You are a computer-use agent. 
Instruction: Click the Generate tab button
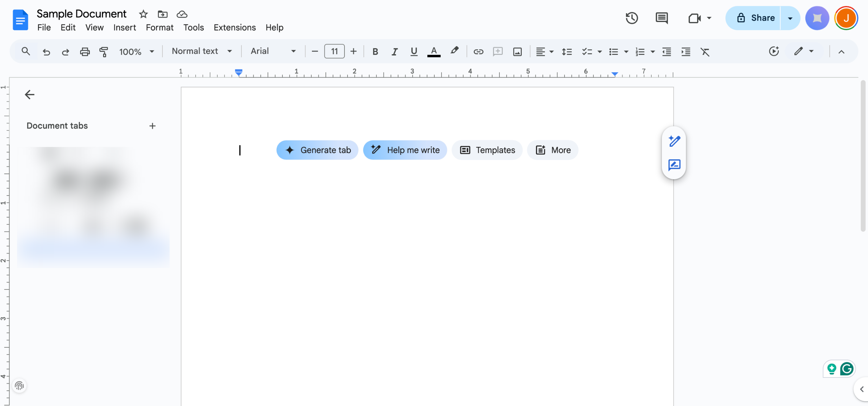tap(317, 150)
